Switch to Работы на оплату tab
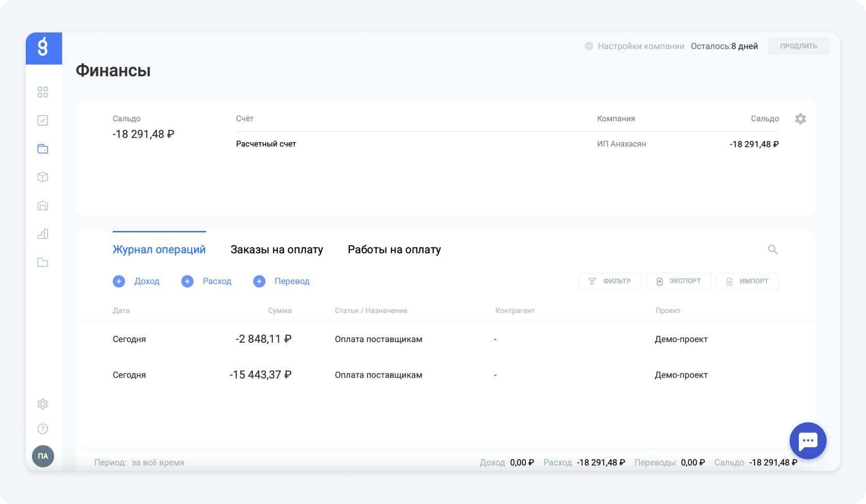 coord(394,250)
